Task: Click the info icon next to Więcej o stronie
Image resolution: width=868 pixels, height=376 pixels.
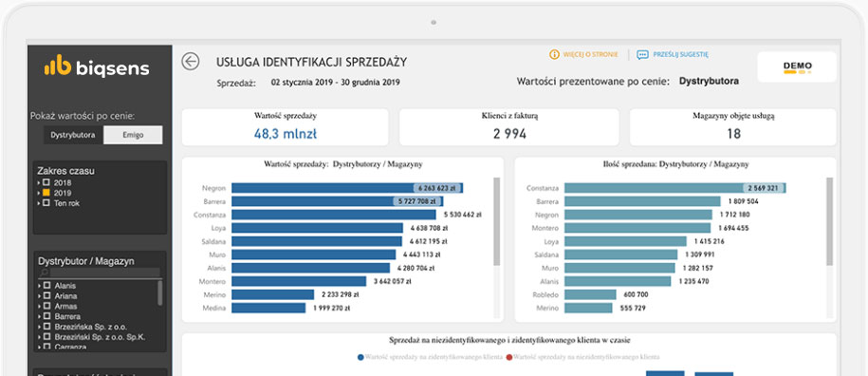Action: [554, 54]
